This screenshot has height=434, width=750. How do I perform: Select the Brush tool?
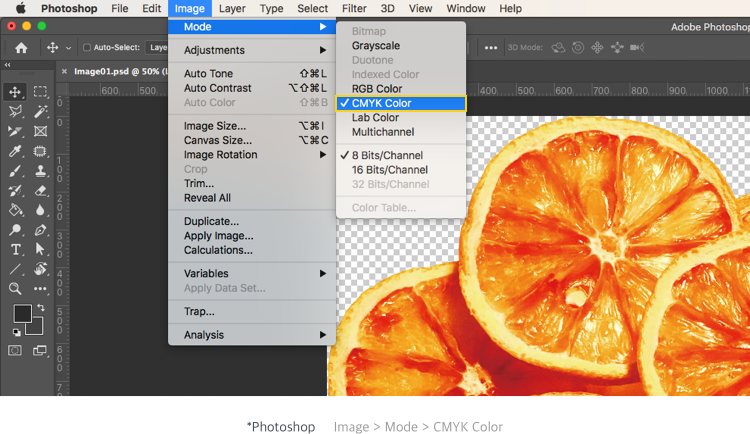pyautogui.click(x=15, y=171)
